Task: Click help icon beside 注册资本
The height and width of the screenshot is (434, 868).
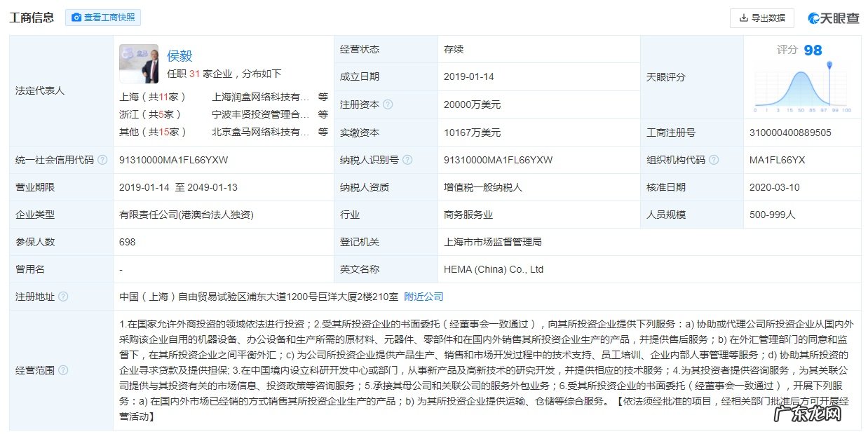Action: pyautogui.click(x=388, y=104)
